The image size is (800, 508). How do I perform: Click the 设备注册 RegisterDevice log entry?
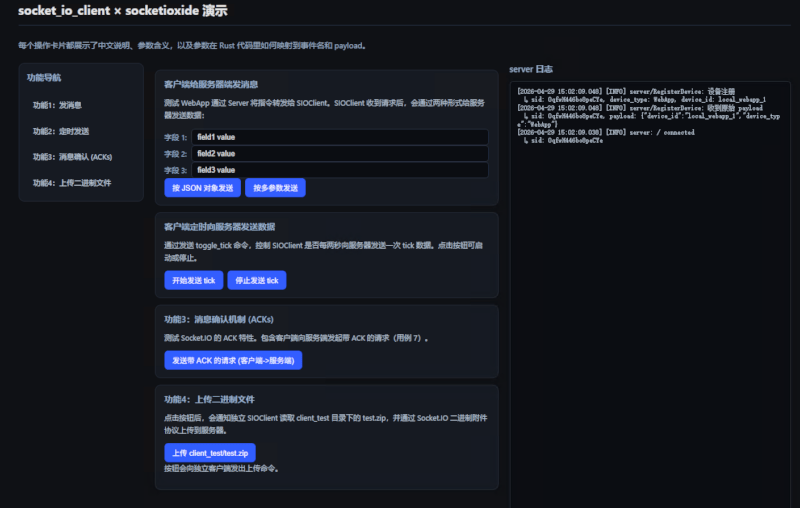(x=626, y=91)
